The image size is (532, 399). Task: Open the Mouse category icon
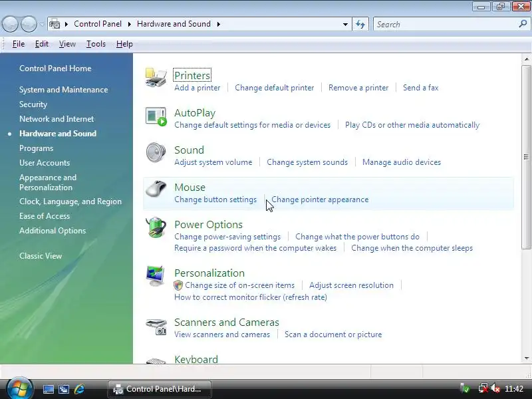(x=156, y=189)
